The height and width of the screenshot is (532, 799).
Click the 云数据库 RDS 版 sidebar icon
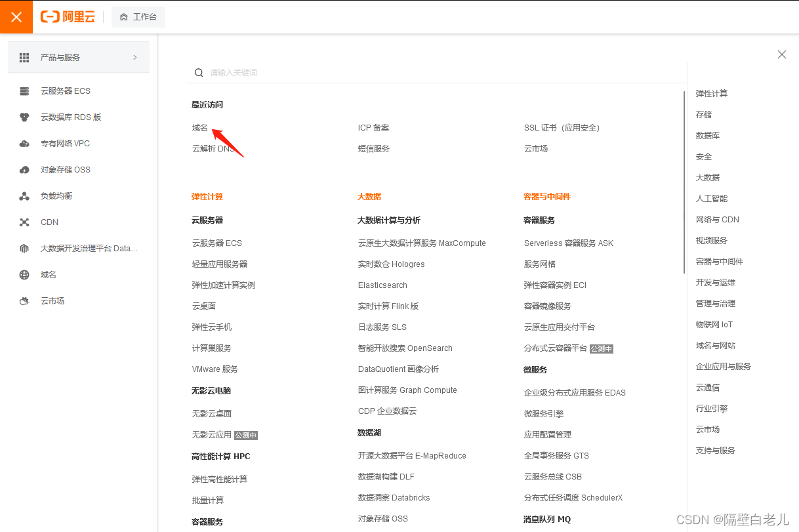tap(24, 117)
